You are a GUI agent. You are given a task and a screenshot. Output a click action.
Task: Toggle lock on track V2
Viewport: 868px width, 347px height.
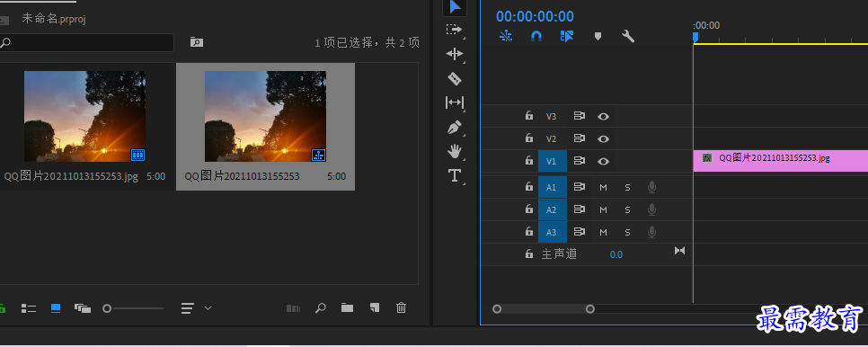tap(529, 138)
